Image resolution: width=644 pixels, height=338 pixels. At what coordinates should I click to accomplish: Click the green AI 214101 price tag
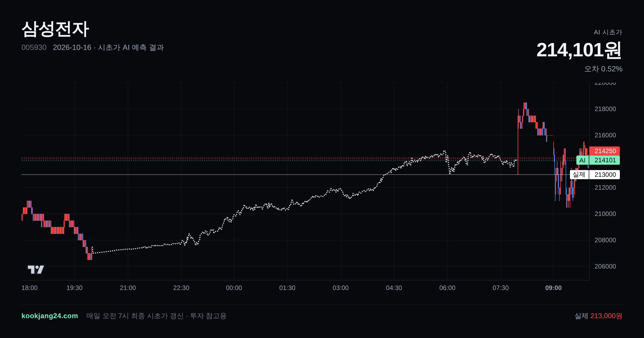point(598,160)
